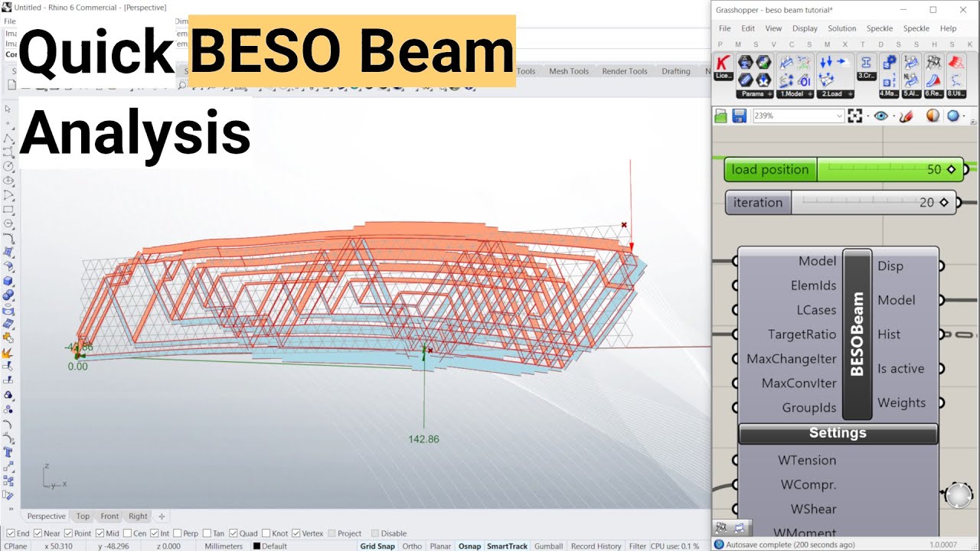Toggle the End osnap checkbox
Viewport: 980px width, 551px height.
[x=10, y=533]
